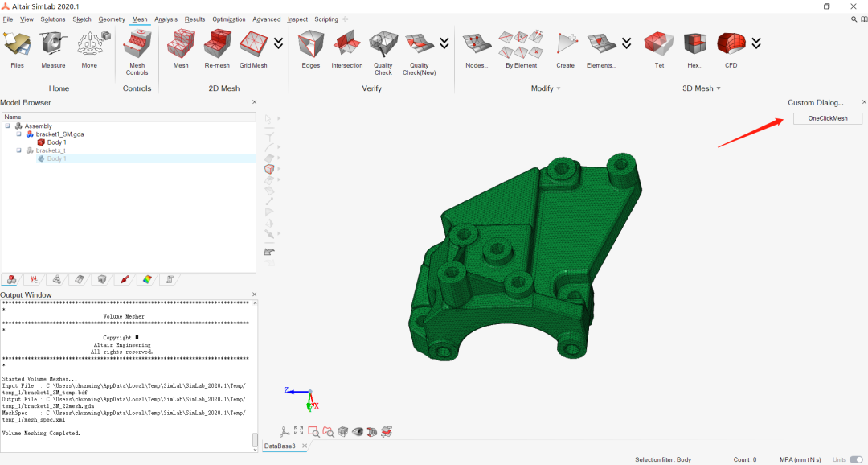Start the Tet 3D mesh tool
Screen dimensions: 868x465
click(x=659, y=50)
